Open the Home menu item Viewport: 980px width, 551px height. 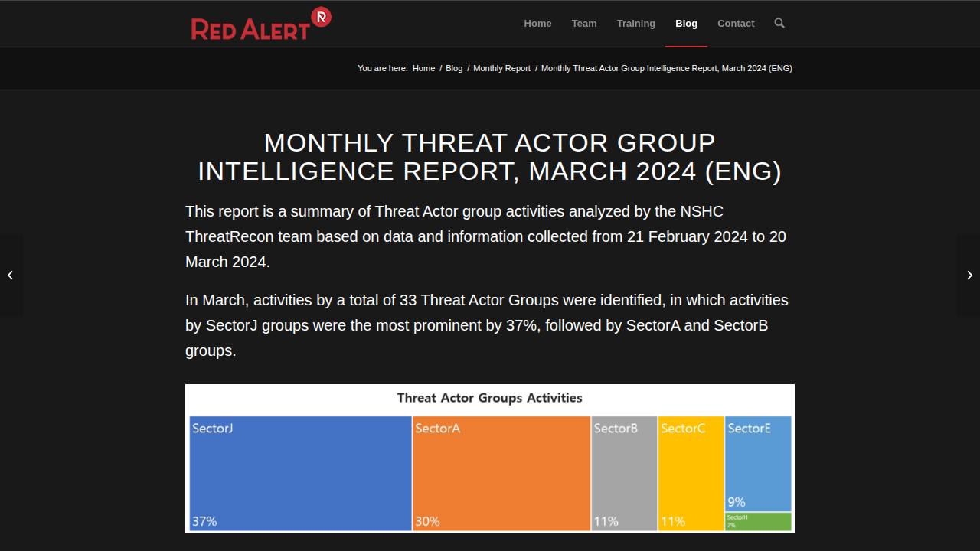pos(537,24)
